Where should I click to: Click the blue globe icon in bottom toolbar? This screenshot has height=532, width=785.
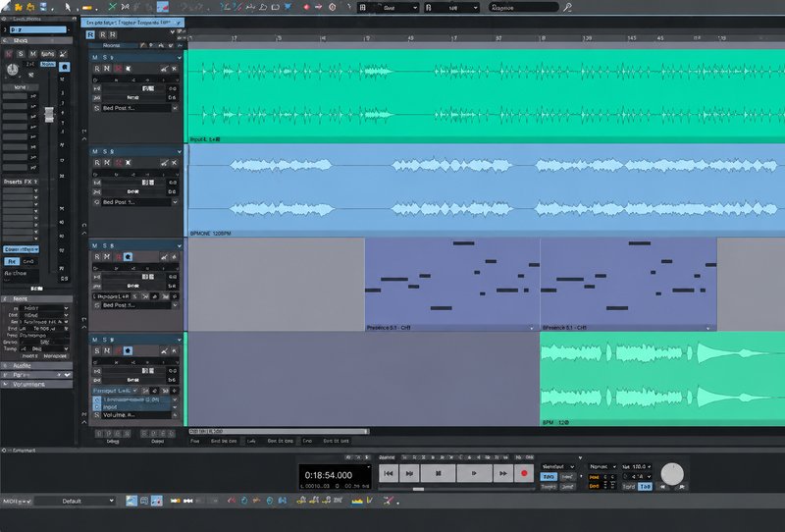[270, 500]
